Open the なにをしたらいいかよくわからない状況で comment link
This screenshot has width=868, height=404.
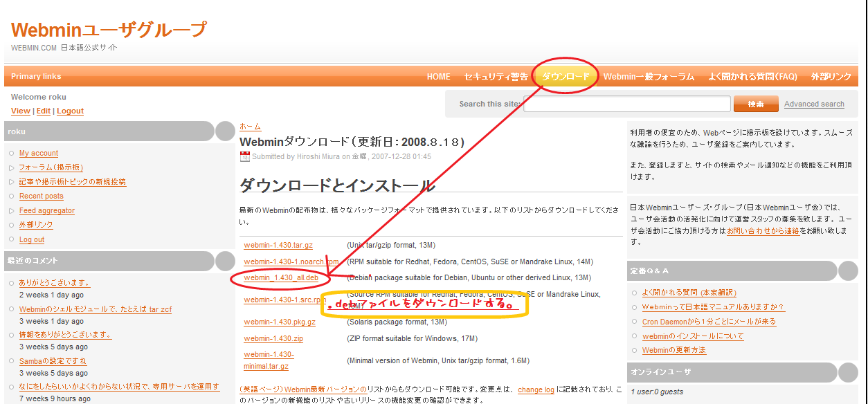pyautogui.click(x=119, y=387)
